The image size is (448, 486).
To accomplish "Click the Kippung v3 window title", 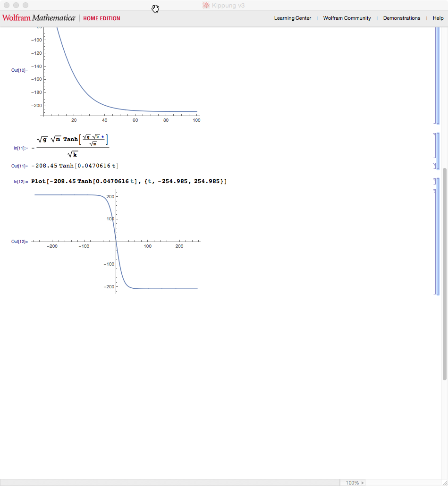I will click(228, 5).
